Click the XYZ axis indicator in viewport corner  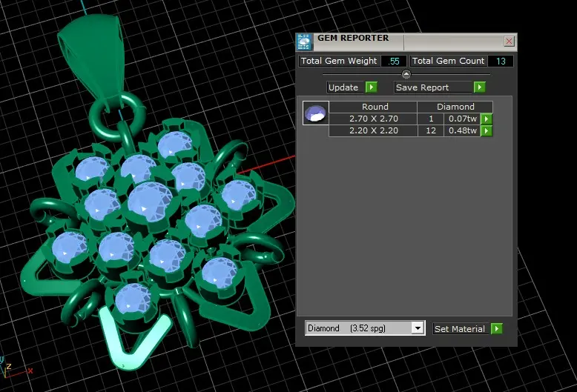(x=15, y=366)
